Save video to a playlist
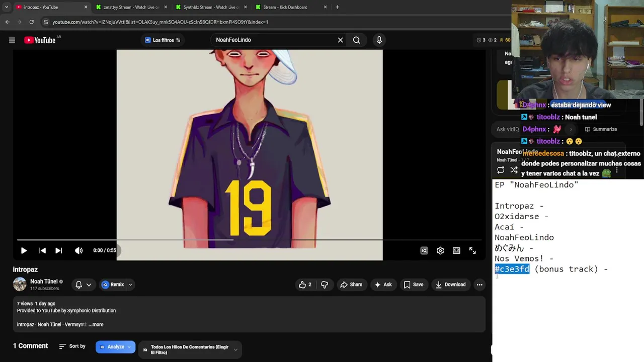Screen dimensions: 644x362 point(414,285)
